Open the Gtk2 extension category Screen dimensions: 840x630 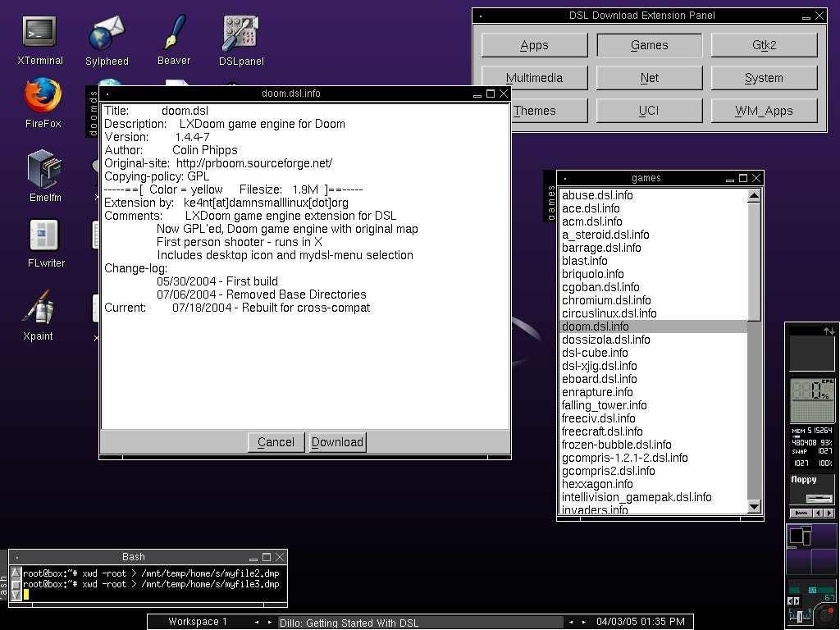[764, 45]
